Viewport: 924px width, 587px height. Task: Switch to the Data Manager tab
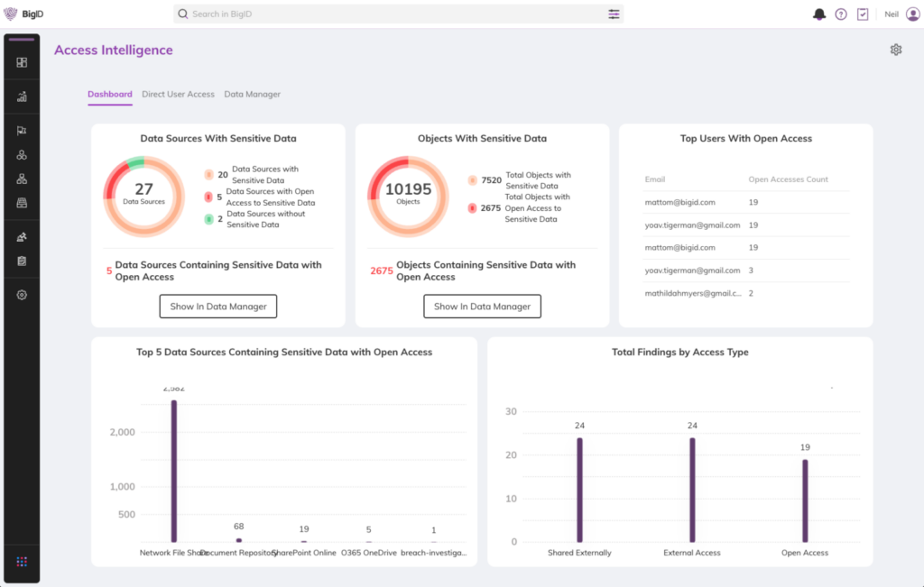[253, 94]
